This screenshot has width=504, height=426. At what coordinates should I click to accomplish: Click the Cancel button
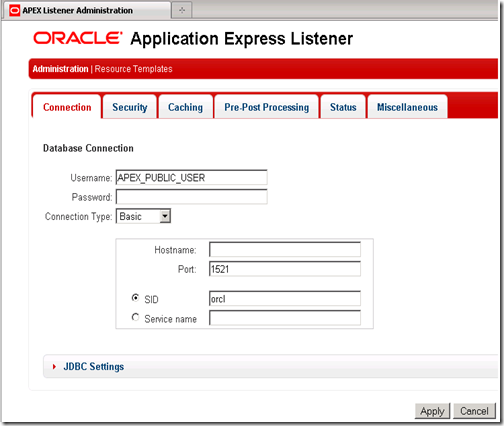474,411
